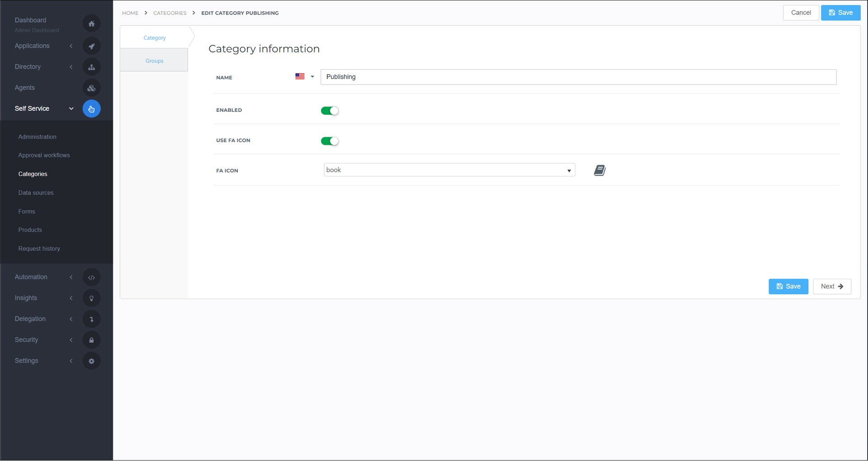Click the Name field containing Publishing
The image size is (868, 461).
click(578, 77)
